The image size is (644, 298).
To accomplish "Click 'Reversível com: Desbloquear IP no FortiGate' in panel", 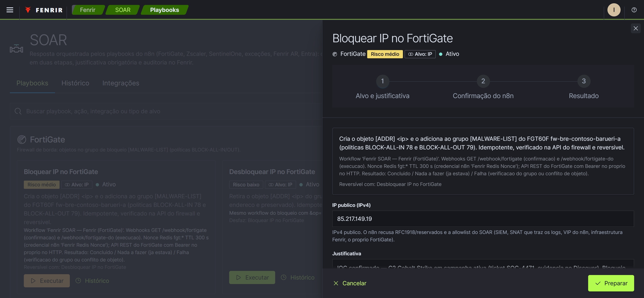I will pos(390,184).
